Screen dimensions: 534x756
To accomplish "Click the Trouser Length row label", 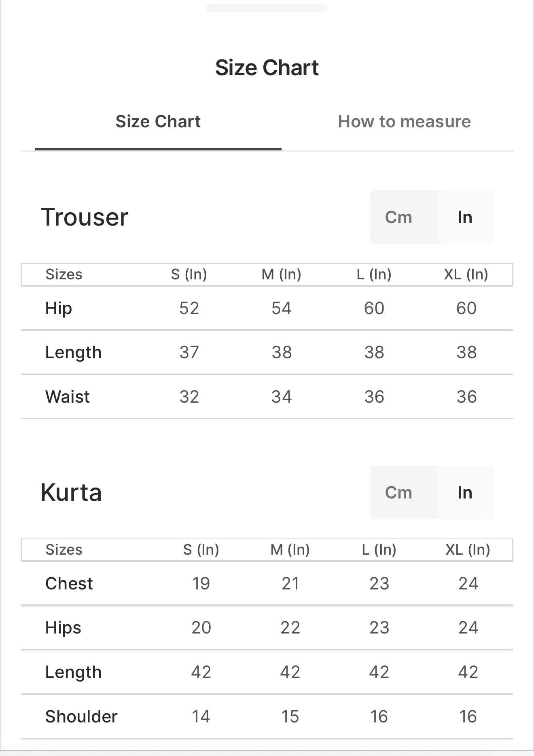I will pyautogui.click(x=73, y=353).
